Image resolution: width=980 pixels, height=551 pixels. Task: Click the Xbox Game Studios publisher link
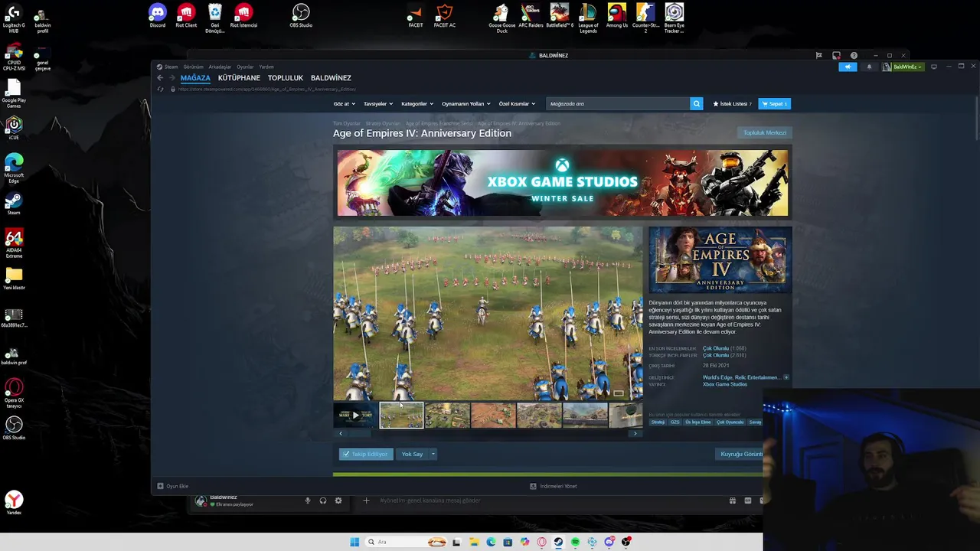(725, 384)
